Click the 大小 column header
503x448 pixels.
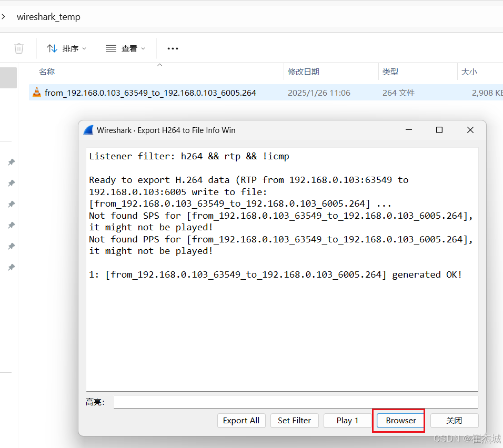pyautogui.click(x=469, y=72)
